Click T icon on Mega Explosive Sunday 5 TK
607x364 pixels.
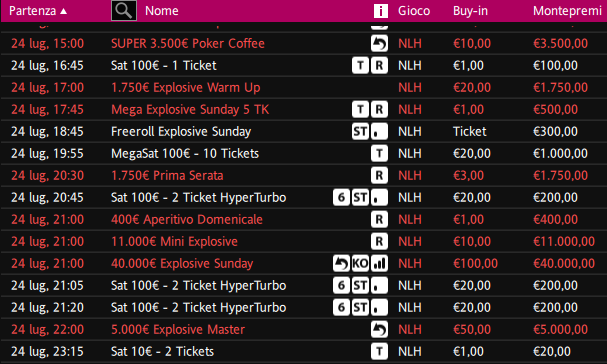click(360, 110)
